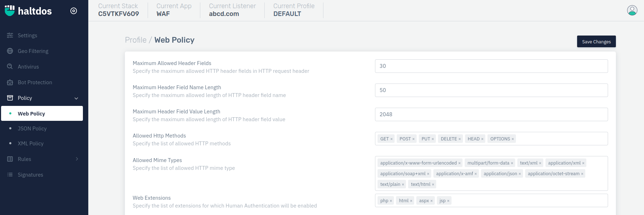Save Changes to the web policy
This screenshot has height=215, width=644.
[x=596, y=42]
